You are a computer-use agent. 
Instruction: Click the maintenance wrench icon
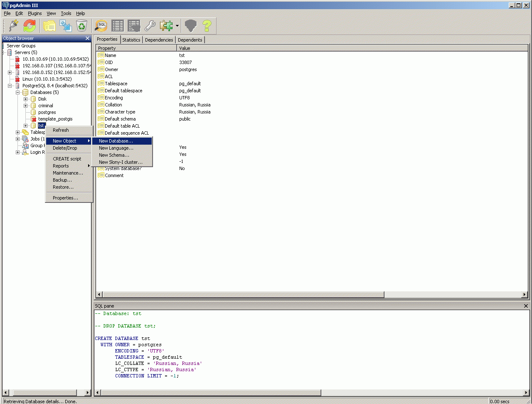pyautogui.click(x=150, y=26)
